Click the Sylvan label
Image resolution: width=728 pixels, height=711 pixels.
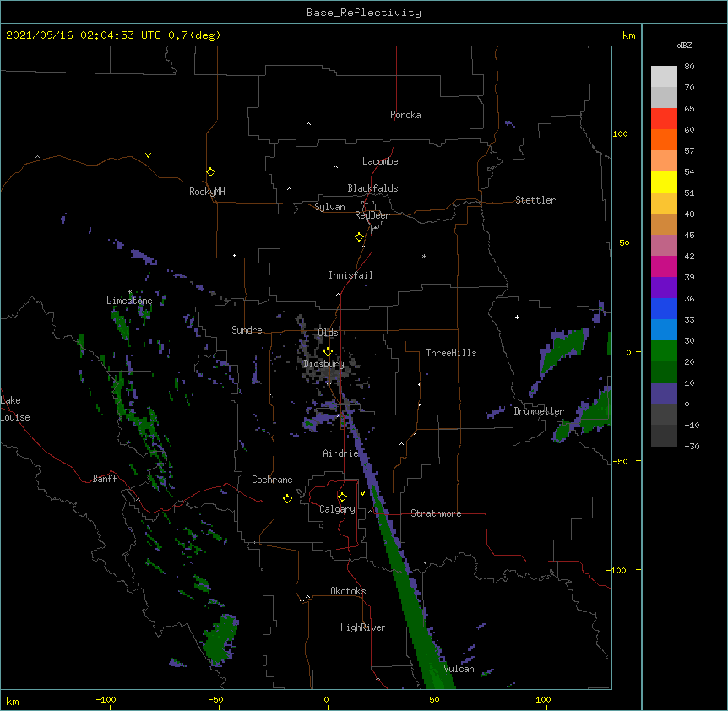coord(329,207)
